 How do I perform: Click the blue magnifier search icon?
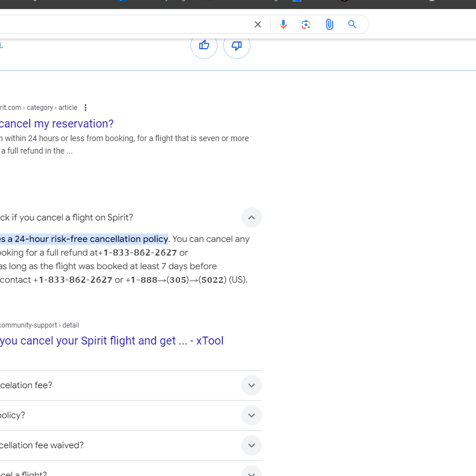(352, 24)
